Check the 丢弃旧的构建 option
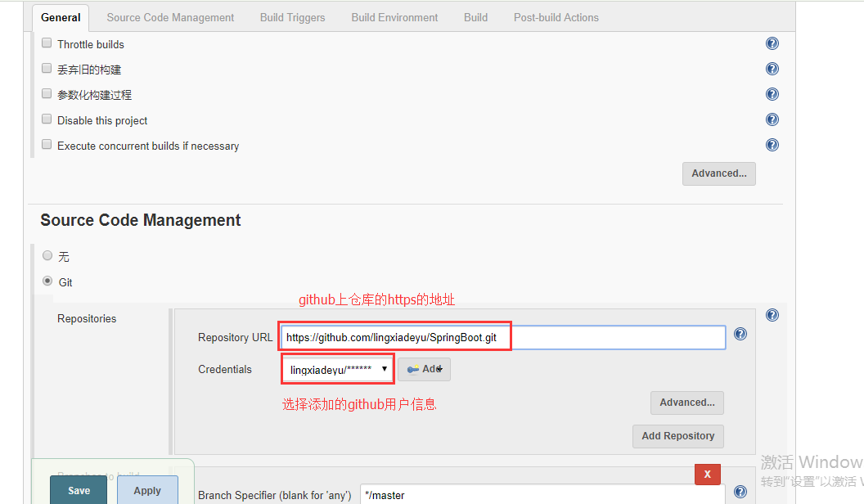This screenshot has width=864, height=504. click(x=47, y=68)
